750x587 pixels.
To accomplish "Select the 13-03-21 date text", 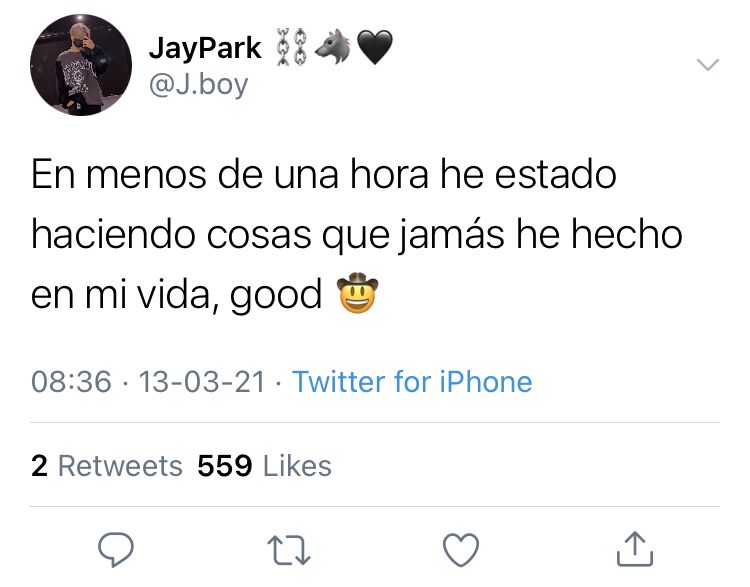I will tap(202, 382).
